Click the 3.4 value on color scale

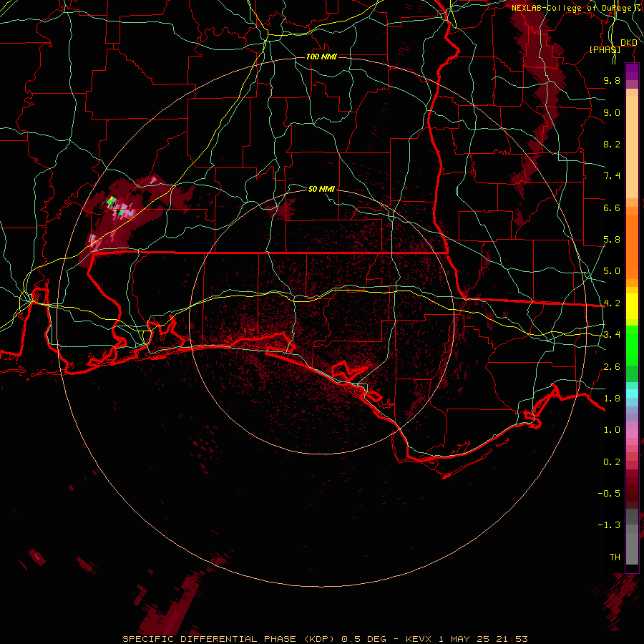[612, 335]
